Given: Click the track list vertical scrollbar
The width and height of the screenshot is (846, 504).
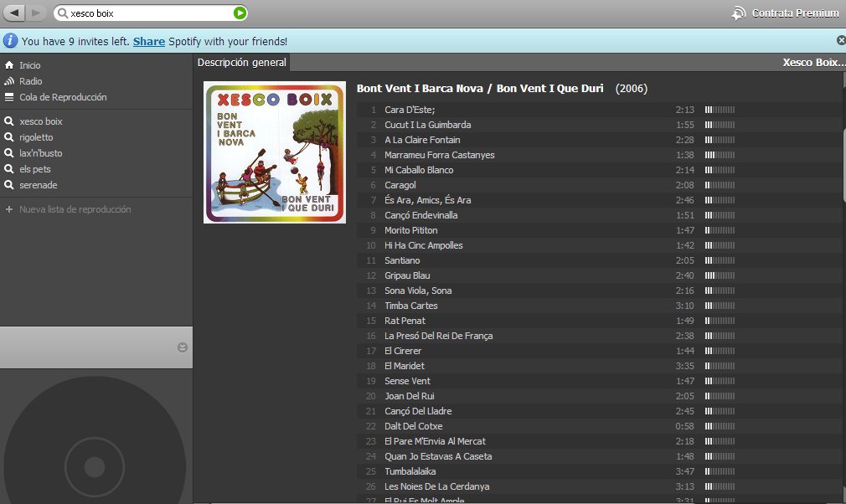Looking at the screenshot, I should [842, 167].
